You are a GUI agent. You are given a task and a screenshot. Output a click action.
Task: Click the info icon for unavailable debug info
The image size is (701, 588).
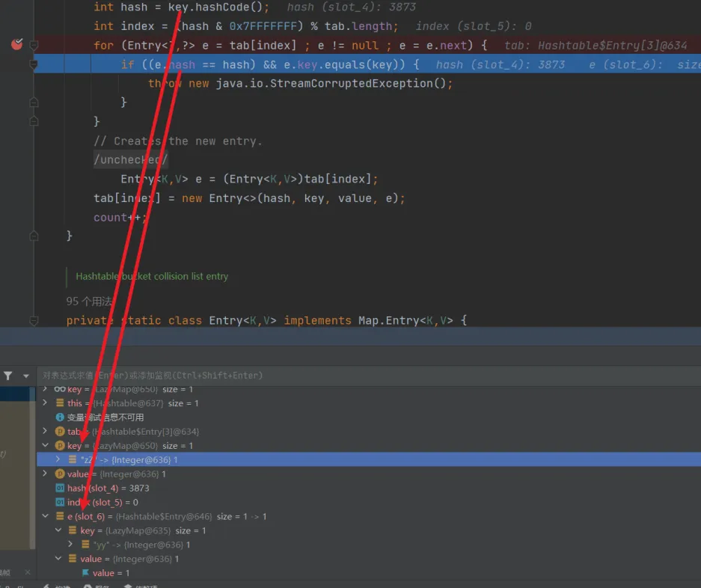point(60,417)
